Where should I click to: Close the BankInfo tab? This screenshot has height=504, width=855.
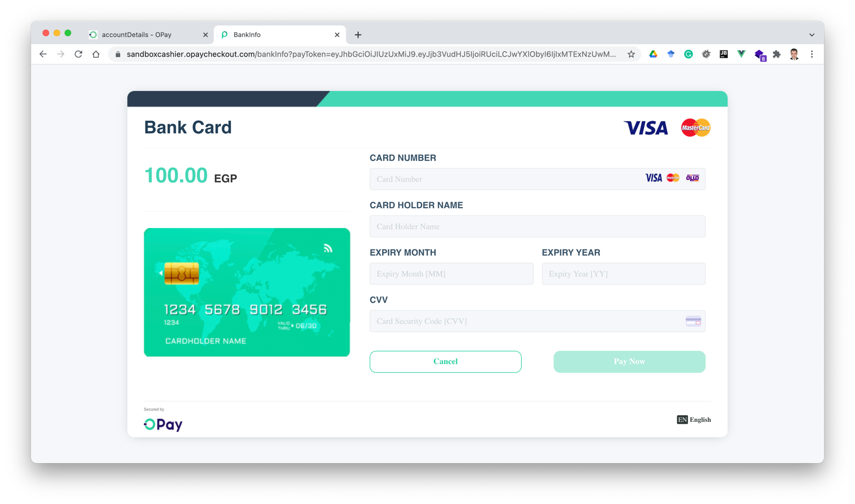pyautogui.click(x=337, y=35)
